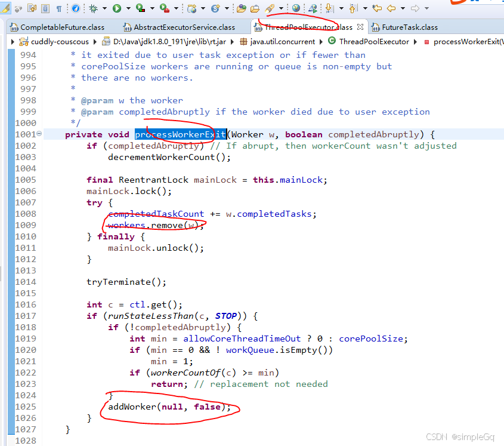Click the Toggle Mark Occurrences highlighter icon
Image resolution: width=504 pixels, height=446 pixels.
point(5,8)
